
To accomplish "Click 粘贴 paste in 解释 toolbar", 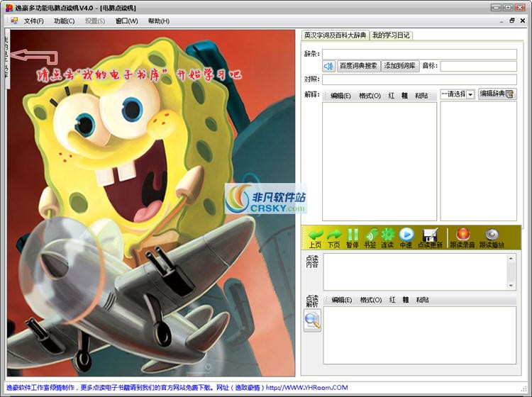I will [x=421, y=96].
